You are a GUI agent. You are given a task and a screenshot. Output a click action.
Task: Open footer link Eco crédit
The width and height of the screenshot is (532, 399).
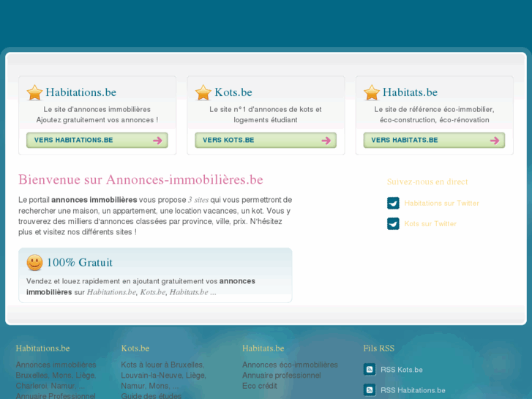(x=260, y=386)
